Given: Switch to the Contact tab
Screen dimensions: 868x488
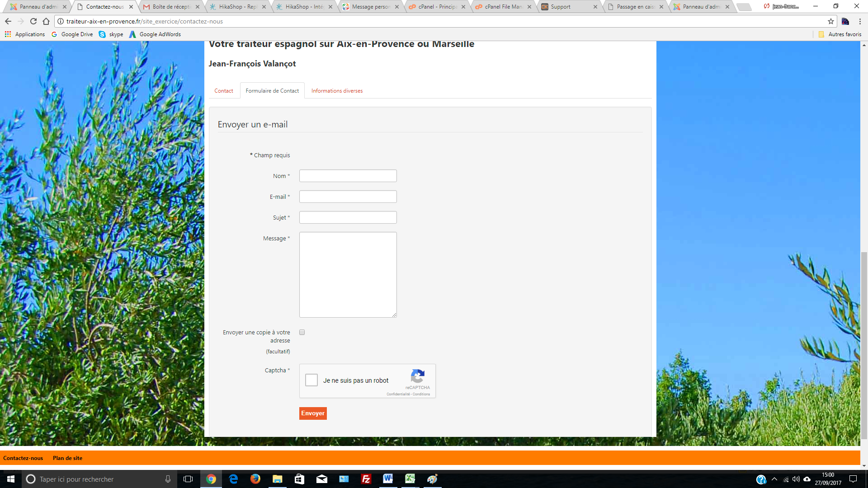Looking at the screenshot, I should click(x=223, y=91).
